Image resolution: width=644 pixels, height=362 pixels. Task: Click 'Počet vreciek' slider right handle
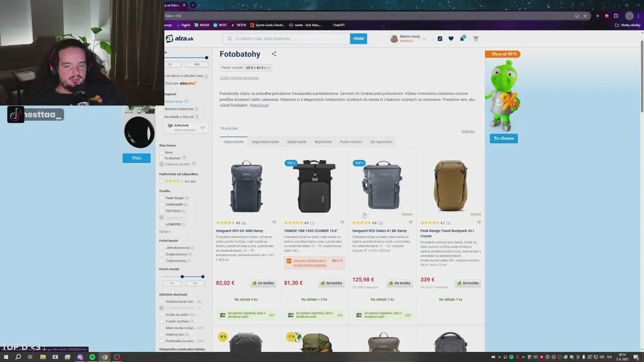[203, 277]
